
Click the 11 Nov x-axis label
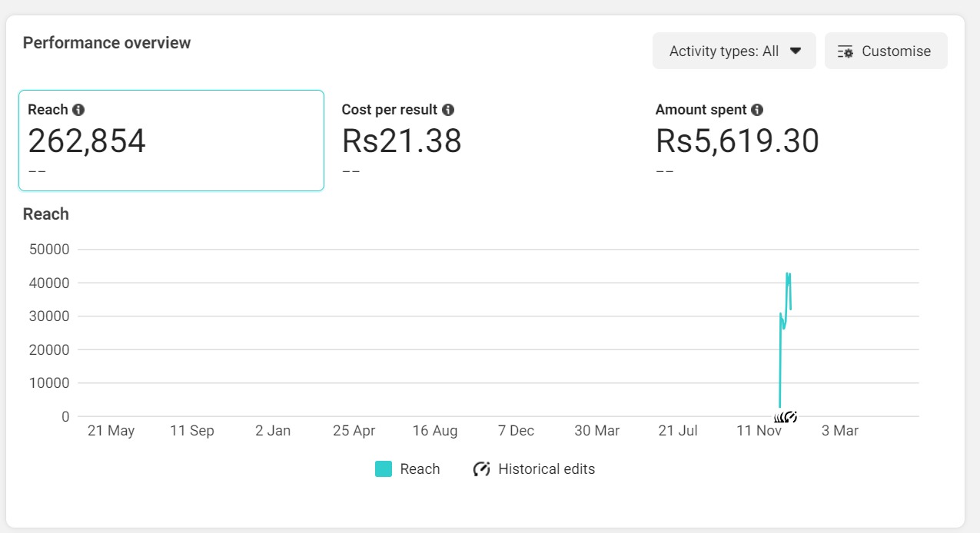click(759, 431)
